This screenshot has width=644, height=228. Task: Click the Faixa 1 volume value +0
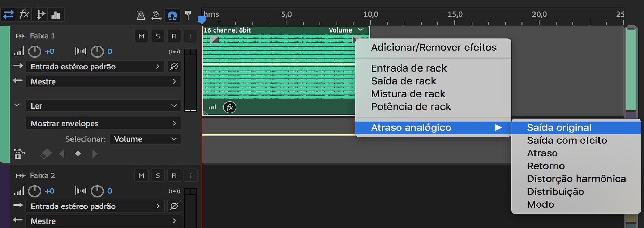(x=49, y=52)
